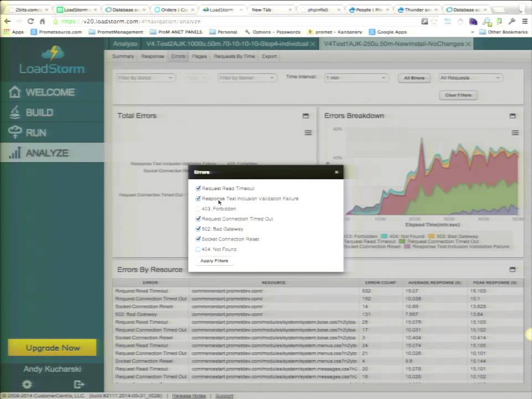Screen dimensions: 532x399
Task: Open the Other Bookmarks folder
Action: pos(504,32)
